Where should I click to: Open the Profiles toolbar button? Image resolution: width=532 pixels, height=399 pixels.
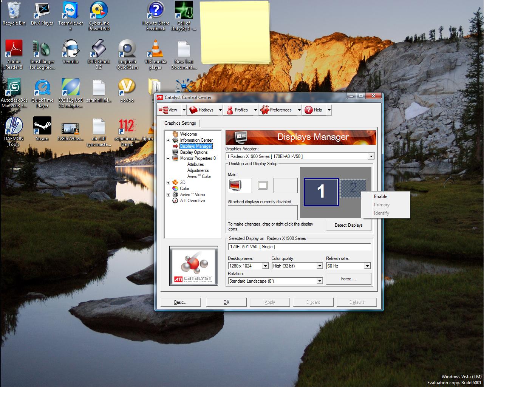[x=237, y=110]
